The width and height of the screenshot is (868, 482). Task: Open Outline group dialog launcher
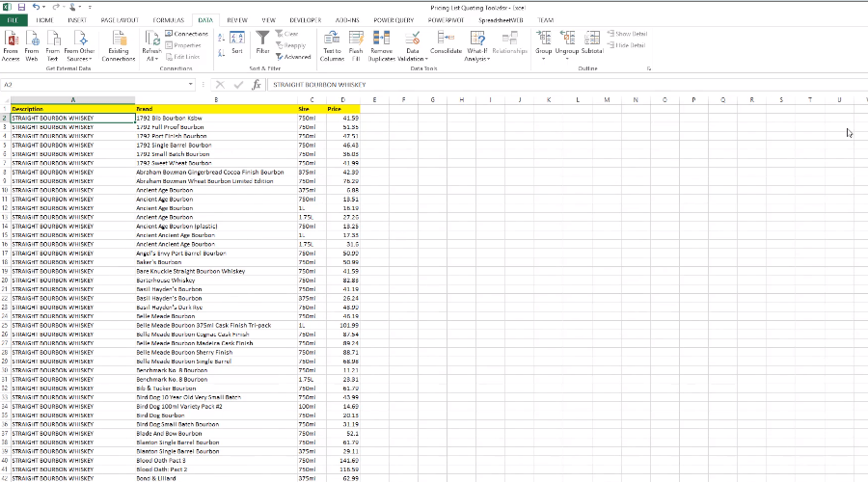(x=649, y=68)
